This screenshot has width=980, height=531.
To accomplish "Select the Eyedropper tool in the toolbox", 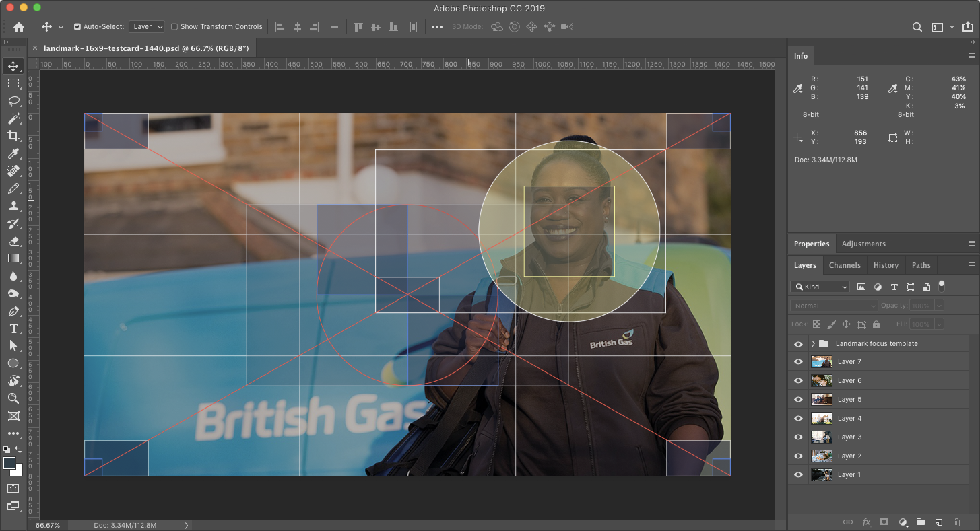I will 13,153.
